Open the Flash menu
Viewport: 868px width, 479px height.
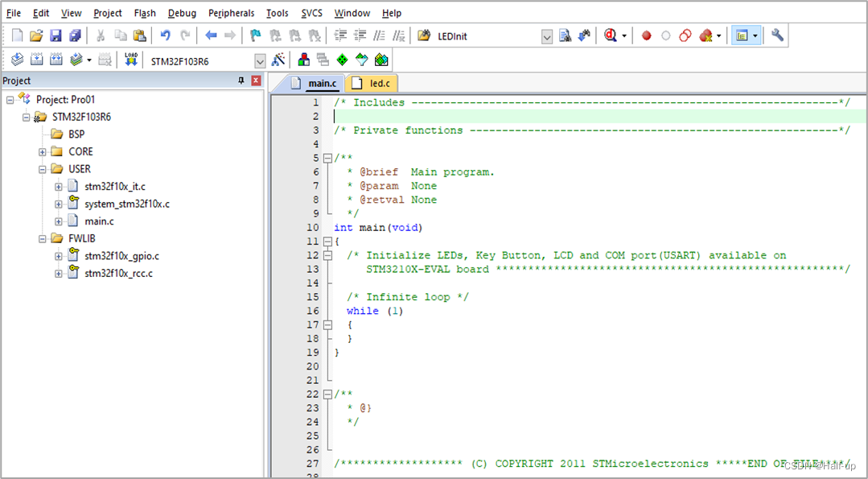point(145,13)
